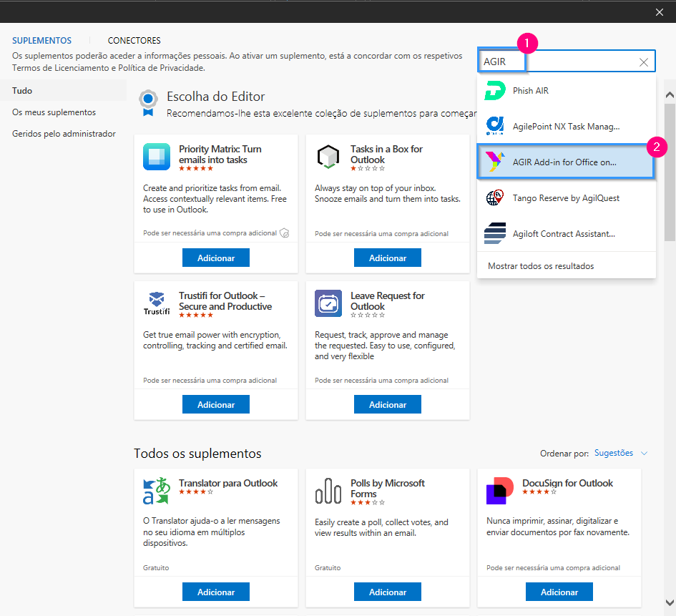Select Tango Reserve by AgilQuest suggestion
The width and height of the screenshot is (676, 616).
(566, 198)
